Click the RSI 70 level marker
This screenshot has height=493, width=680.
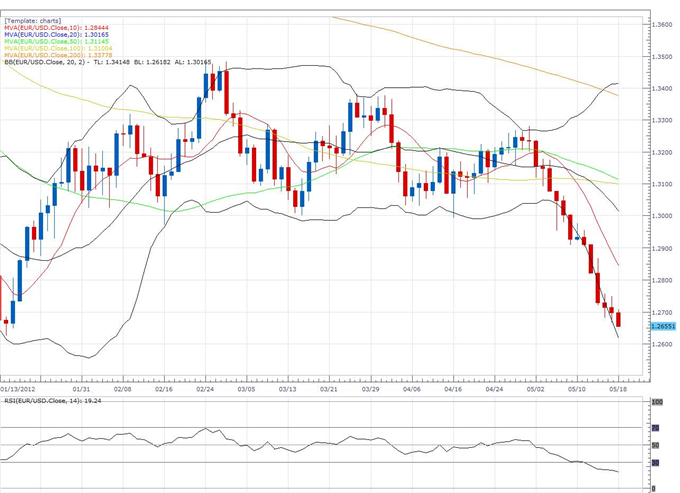pos(655,428)
